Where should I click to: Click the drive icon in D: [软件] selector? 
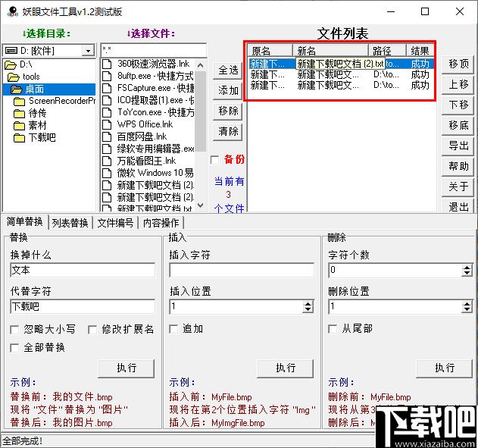point(11,51)
